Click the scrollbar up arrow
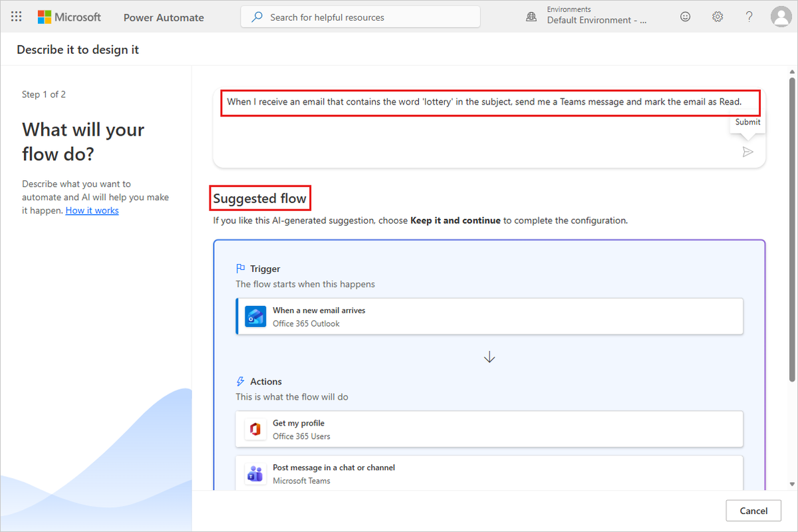 point(791,71)
